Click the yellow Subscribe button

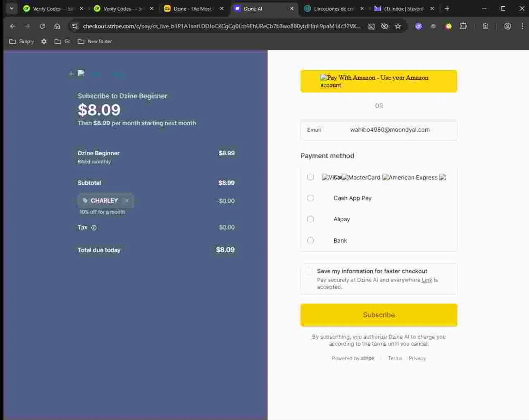(379, 315)
